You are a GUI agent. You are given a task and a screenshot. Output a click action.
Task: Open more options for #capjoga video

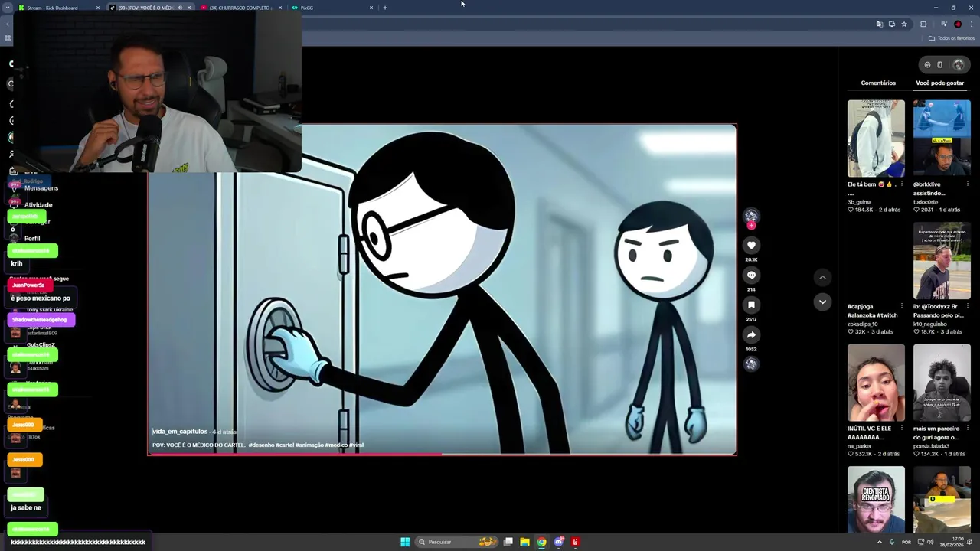point(901,307)
